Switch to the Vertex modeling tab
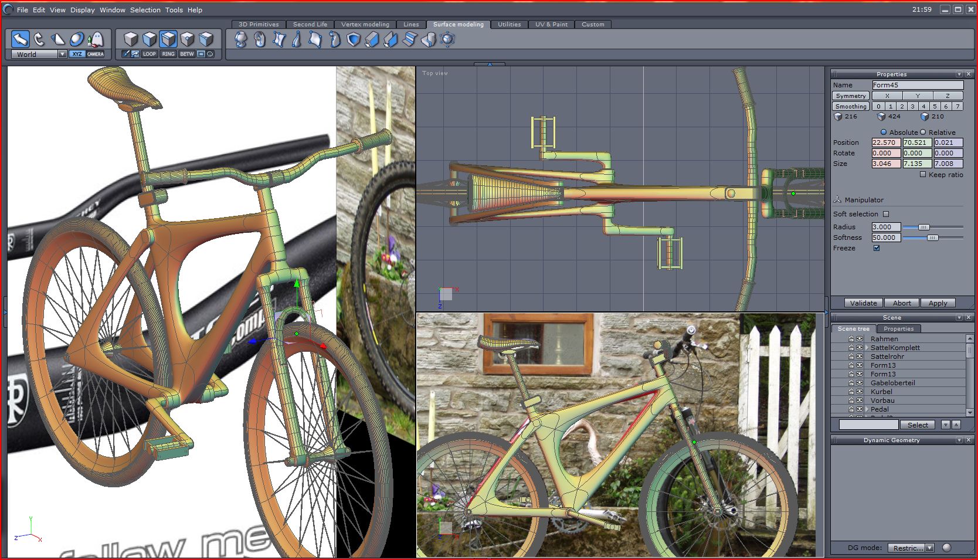The height and width of the screenshot is (560, 978). (365, 24)
